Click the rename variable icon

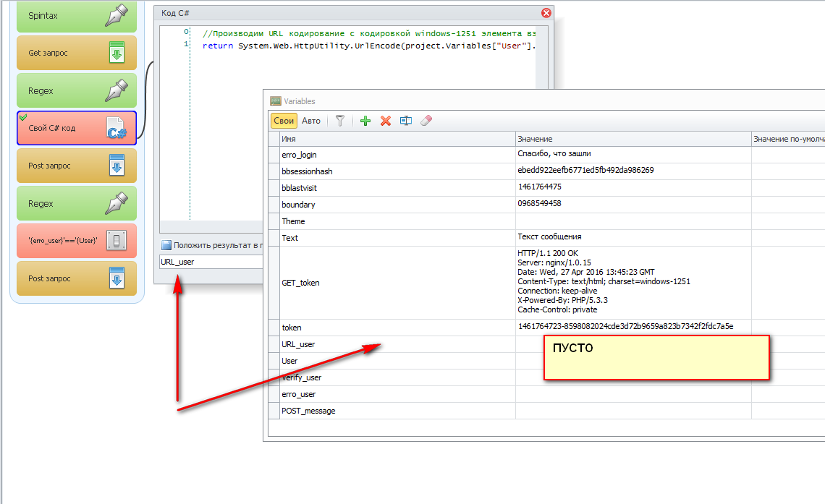pyautogui.click(x=406, y=121)
